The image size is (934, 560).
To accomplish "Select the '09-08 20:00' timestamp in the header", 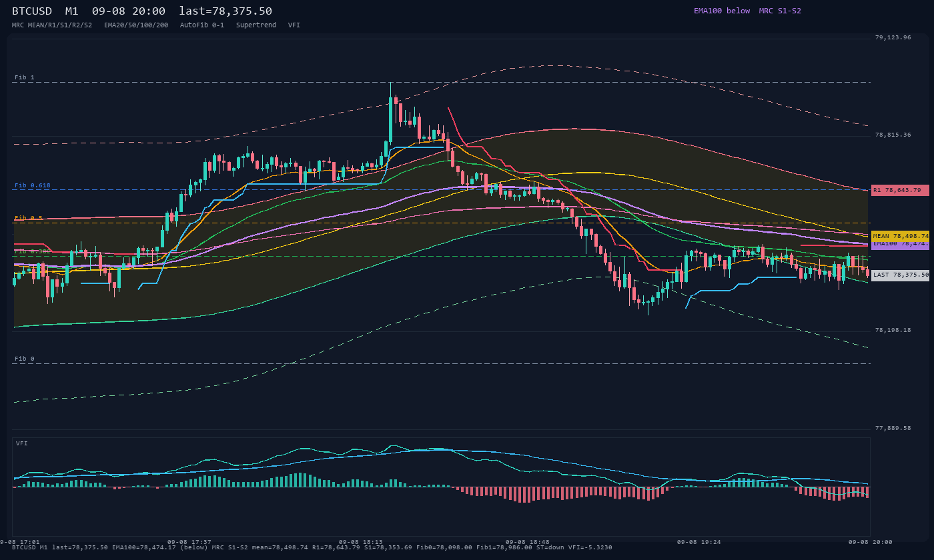I will coord(129,11).
